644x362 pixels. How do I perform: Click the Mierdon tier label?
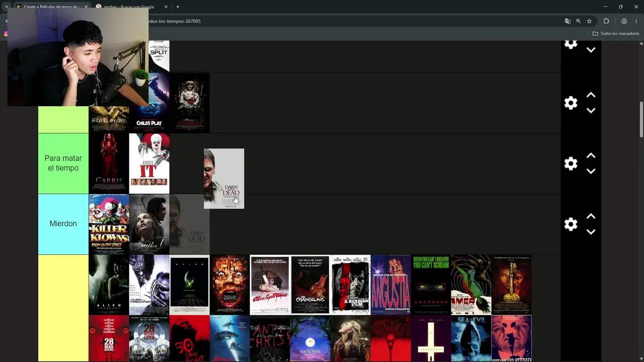[x=63, y=224]
